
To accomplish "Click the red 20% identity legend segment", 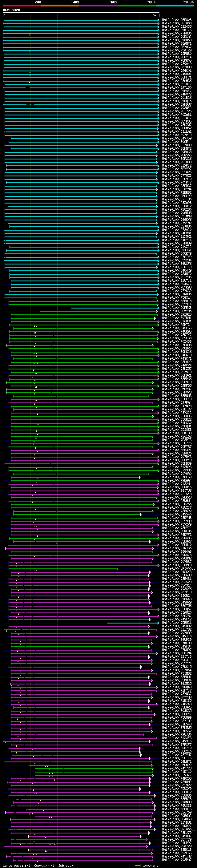I will click(22, 6).
